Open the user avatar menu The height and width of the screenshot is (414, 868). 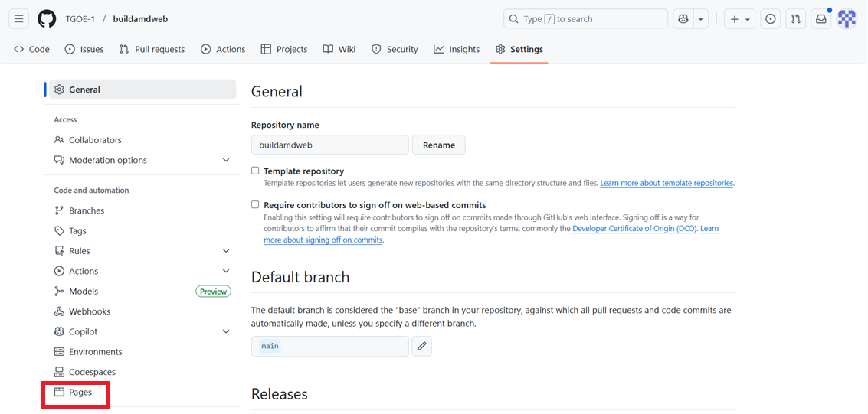click(x=847, y=19)
